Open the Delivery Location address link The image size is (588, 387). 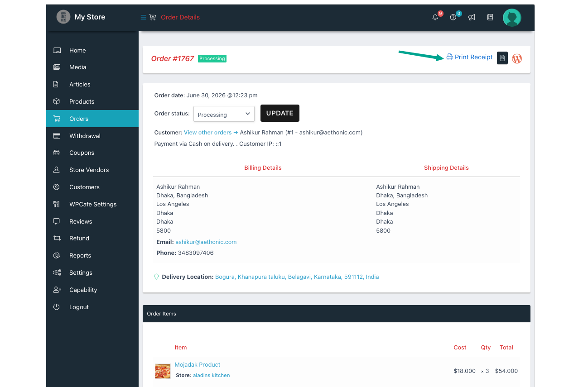point(297,277)
